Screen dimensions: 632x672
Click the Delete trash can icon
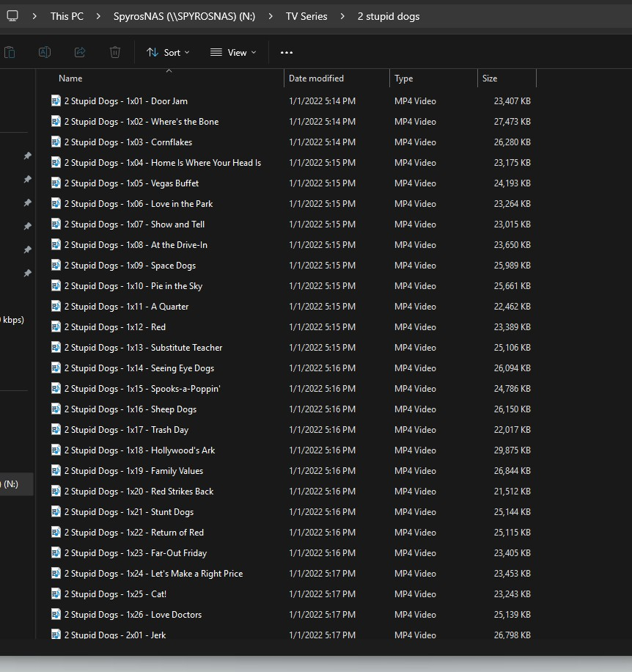(x=115, y=52)
